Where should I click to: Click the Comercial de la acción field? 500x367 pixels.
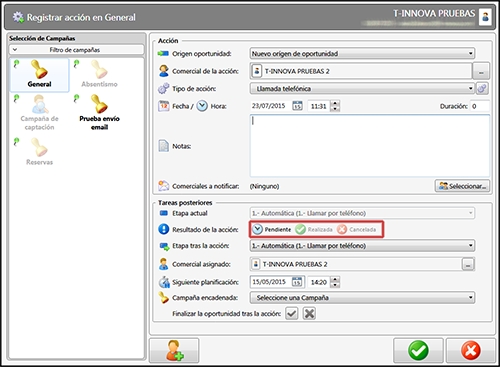[361, 71]
